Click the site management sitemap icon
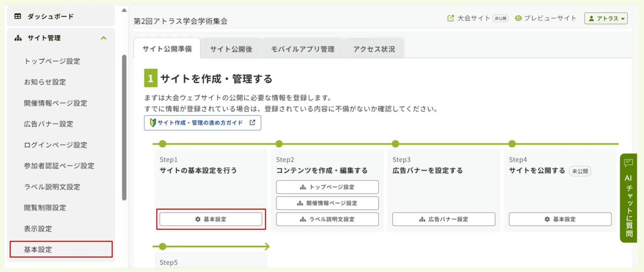Viewport: 644px width, 272px height. tap(18, 38)
